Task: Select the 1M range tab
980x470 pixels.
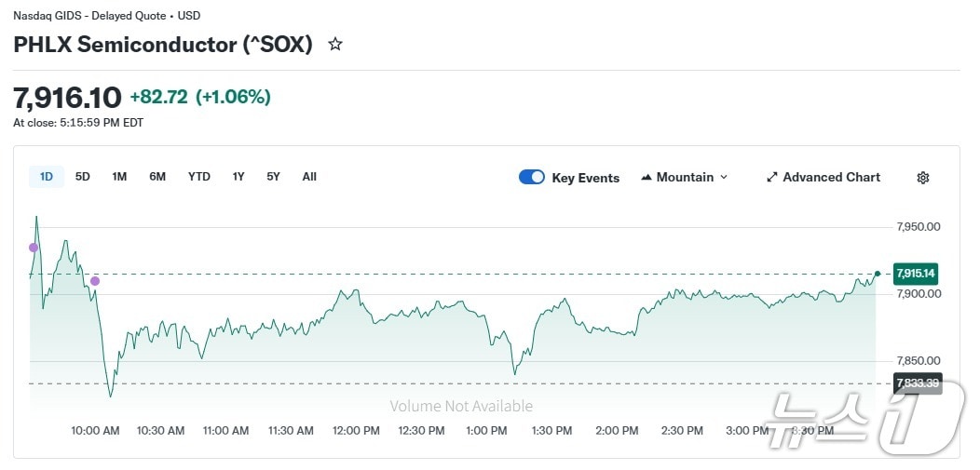Action: (119, 177)
